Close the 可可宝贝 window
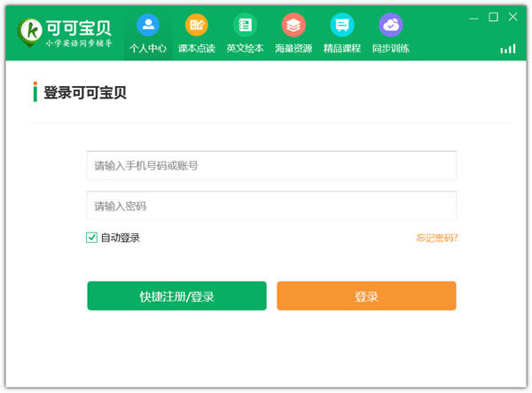532x393 pixels. click(513, 17)
